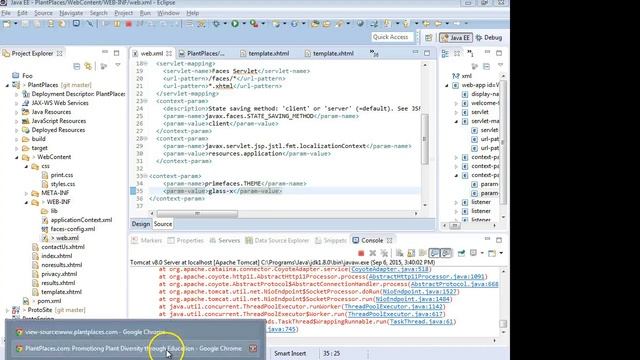Open the Open Console dropdown arrow
This screenshot has height=360, width=640.
(501, 253)
